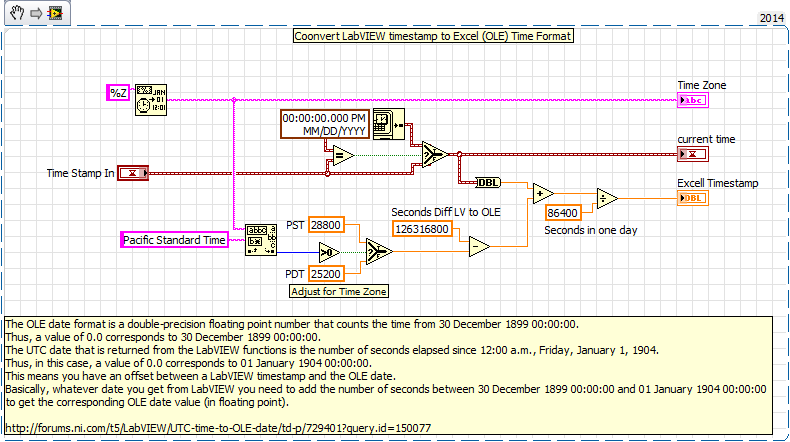Viewport: 790px width, 442px height.
Task: Select the Greater Than Zero node
Action: tap(329, 252)
